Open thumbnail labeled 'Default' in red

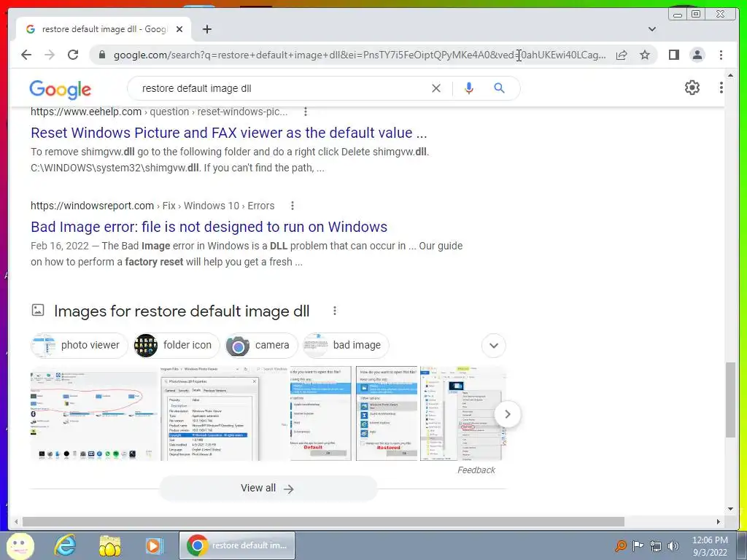321,413
